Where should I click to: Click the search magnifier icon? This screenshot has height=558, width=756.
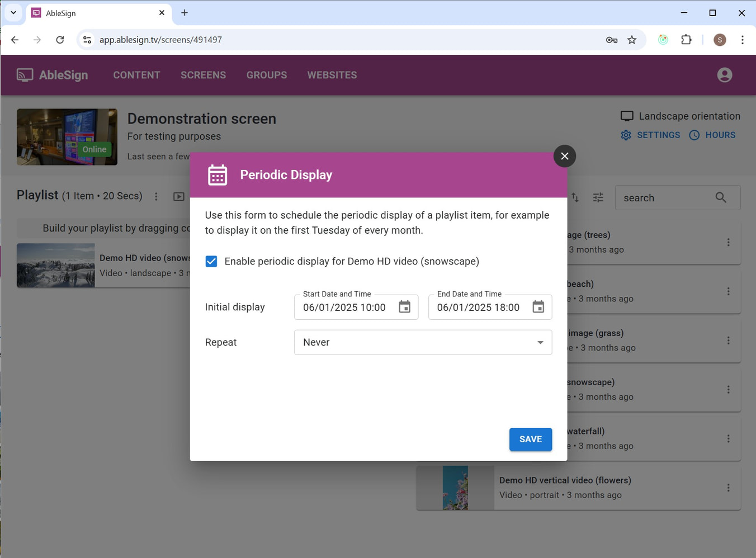[721, 197]
